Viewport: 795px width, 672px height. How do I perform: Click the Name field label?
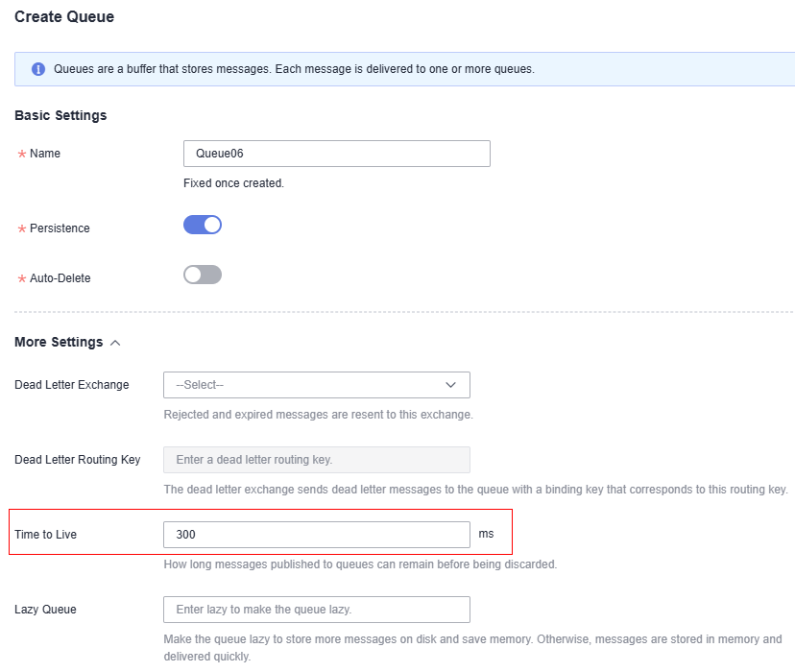tap(45, 154)
